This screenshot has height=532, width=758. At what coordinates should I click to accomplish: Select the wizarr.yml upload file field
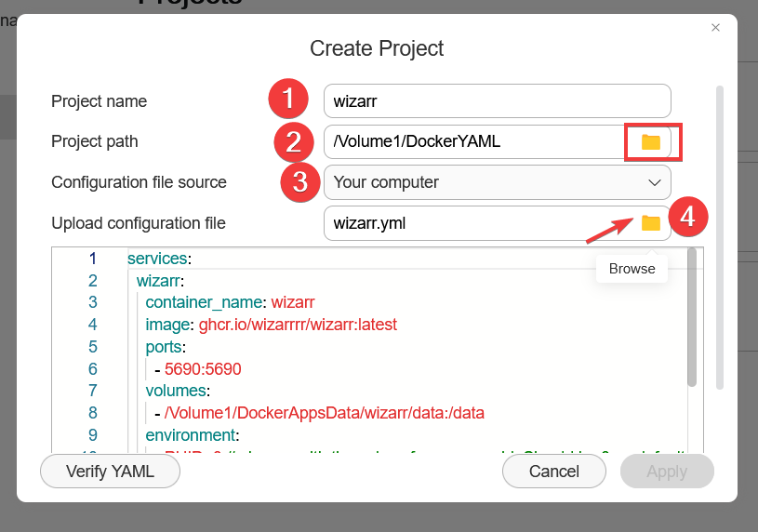click(474, 223)
